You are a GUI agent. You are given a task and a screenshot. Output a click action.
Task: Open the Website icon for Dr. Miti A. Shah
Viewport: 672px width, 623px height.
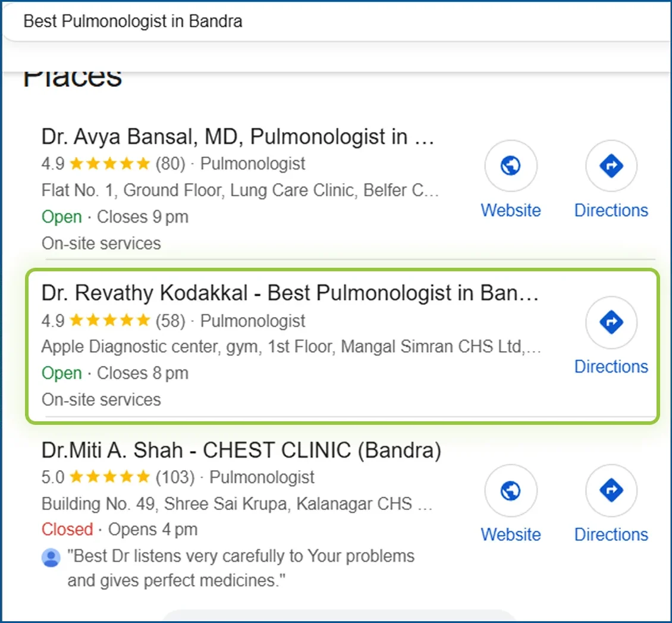pyautogui.click(x=510, y=490)
